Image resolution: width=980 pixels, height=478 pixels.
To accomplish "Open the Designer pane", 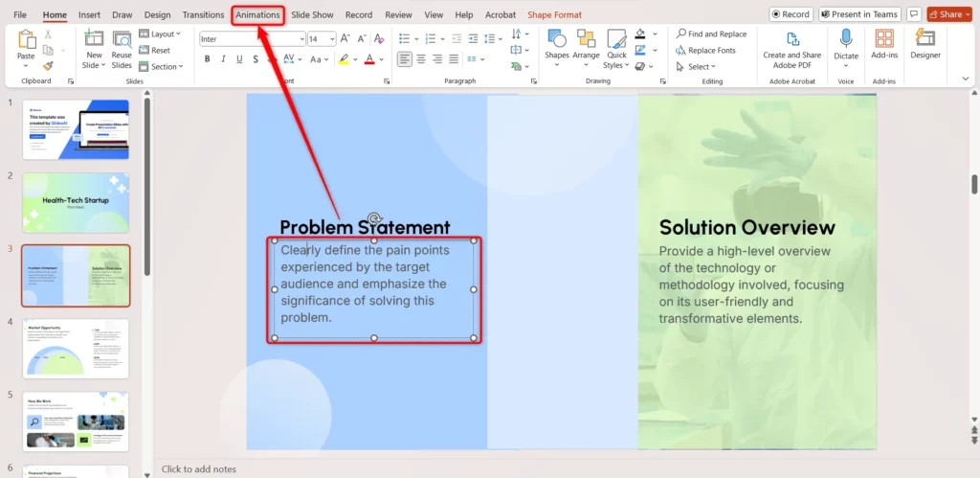I will point(925,44).
